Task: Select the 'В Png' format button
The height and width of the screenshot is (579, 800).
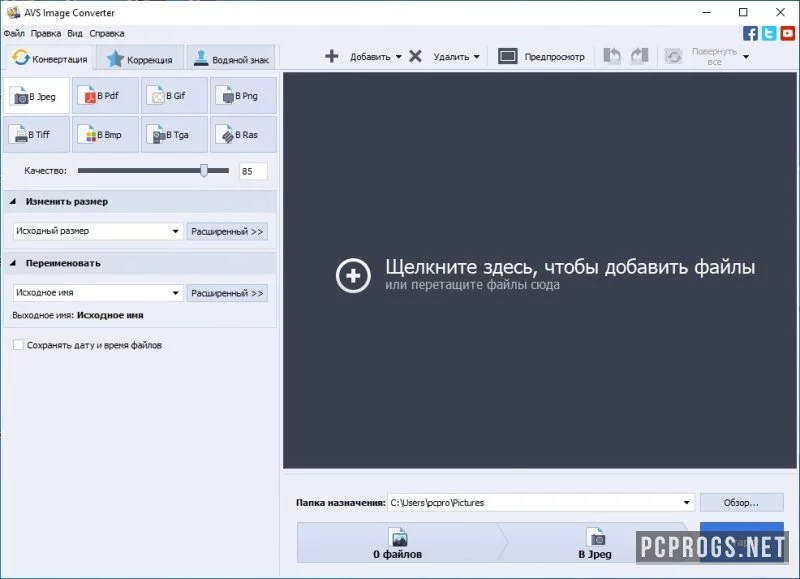Action: [243, 96]
